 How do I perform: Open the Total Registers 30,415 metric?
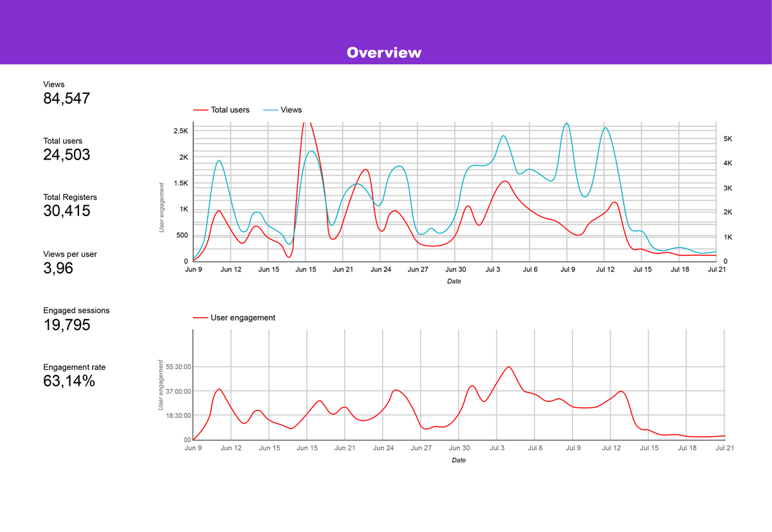[66, 211]
